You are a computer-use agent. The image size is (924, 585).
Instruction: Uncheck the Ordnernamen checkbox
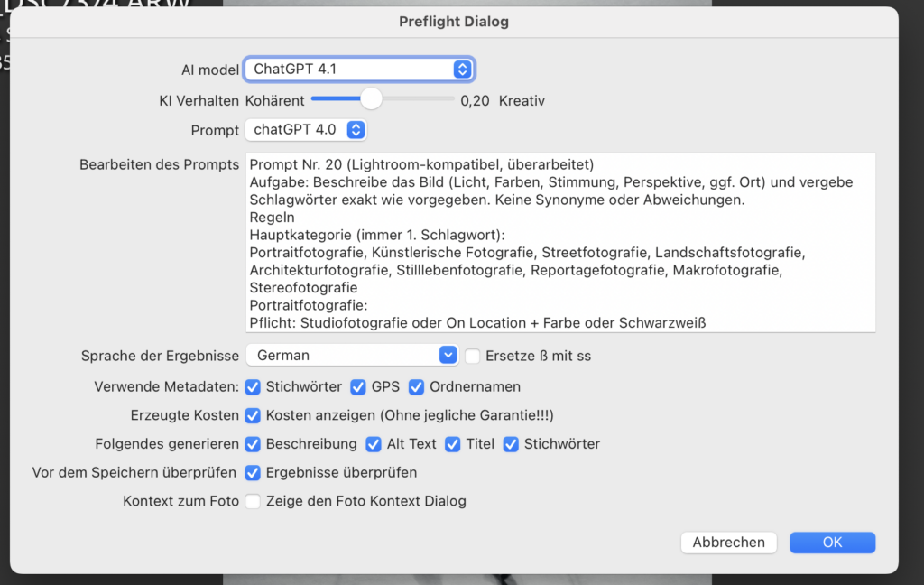click(416, 387)
